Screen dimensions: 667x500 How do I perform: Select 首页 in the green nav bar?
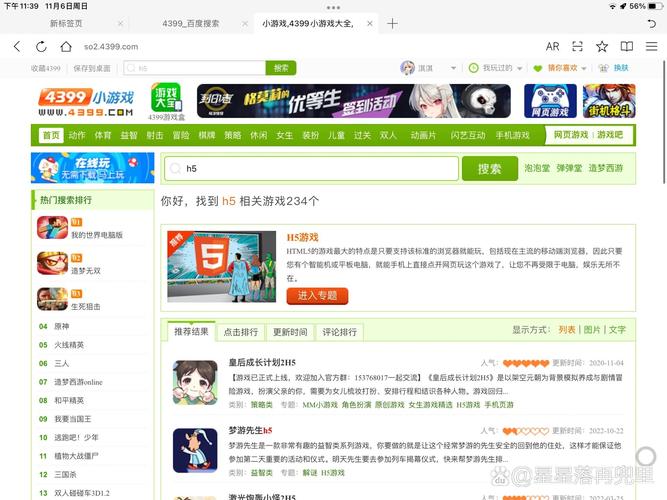click(51, 135)
